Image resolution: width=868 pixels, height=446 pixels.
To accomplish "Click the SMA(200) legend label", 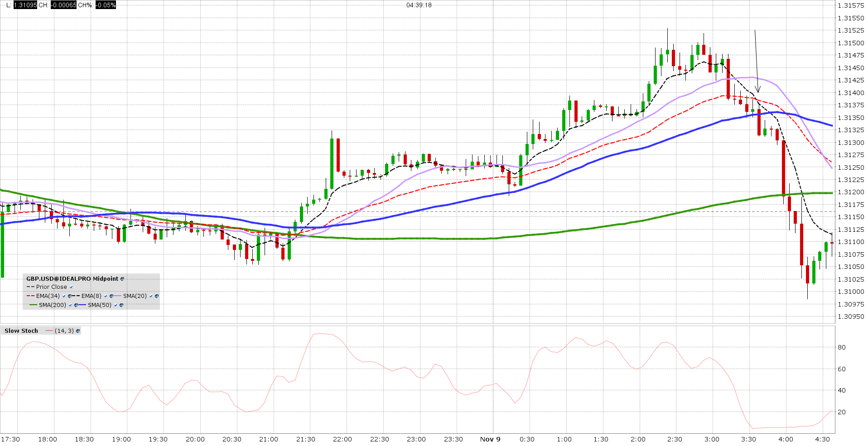I will pyautogui.click(x=53, y=305).
